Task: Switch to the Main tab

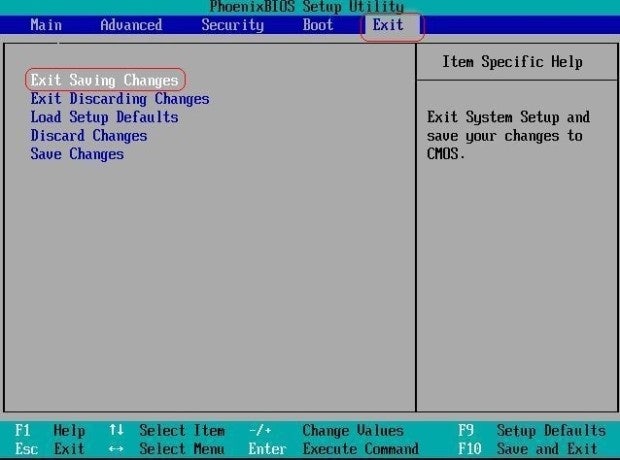Action: tap(47, 25)
